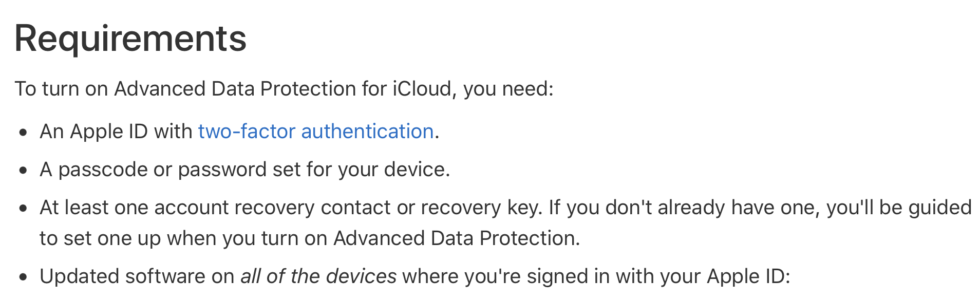Click the Requirements heading
Screen dimensions: 980x299
click(x=130, y=39)
